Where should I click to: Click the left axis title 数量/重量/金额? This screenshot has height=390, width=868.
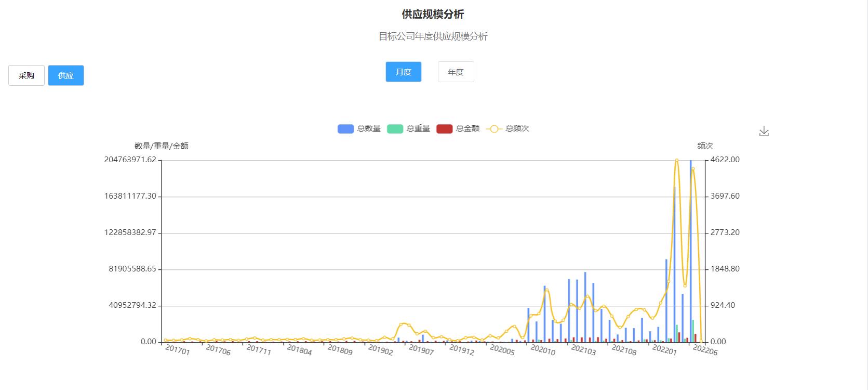(162, 146)
